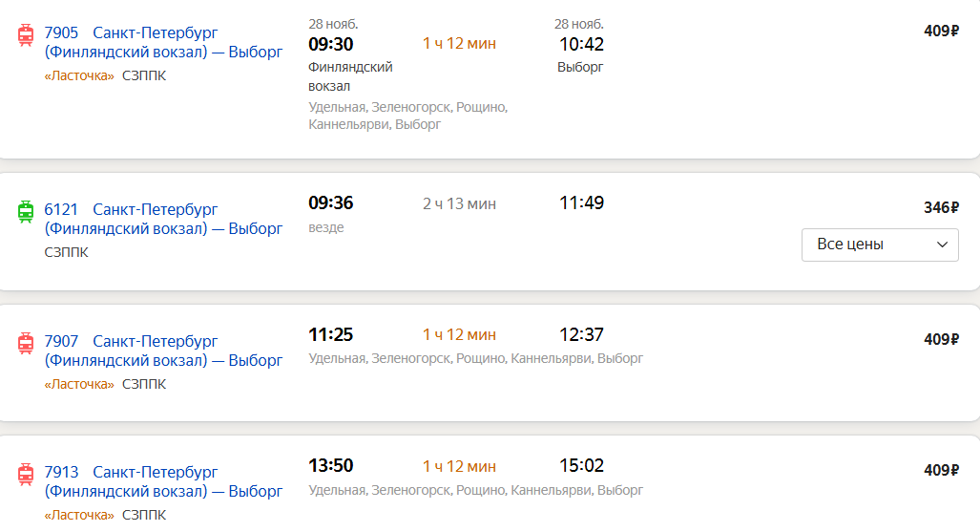Click the chevron arrow in Все цены
Viewport: 980px width, 532px height.
point(943,245)
